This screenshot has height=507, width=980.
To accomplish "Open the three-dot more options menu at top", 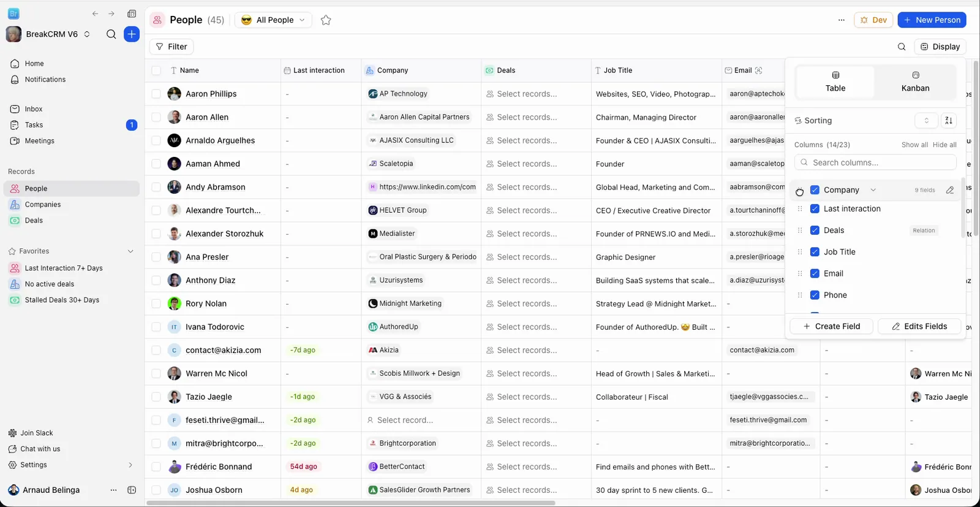I will pos(842,20).
